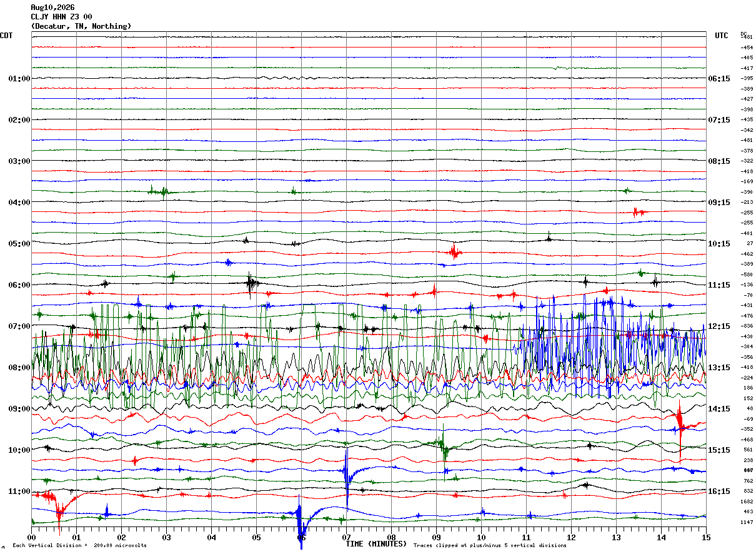756x554 pixels.
Task: Click the vertical division microvolts note
Action: (79, 546)
